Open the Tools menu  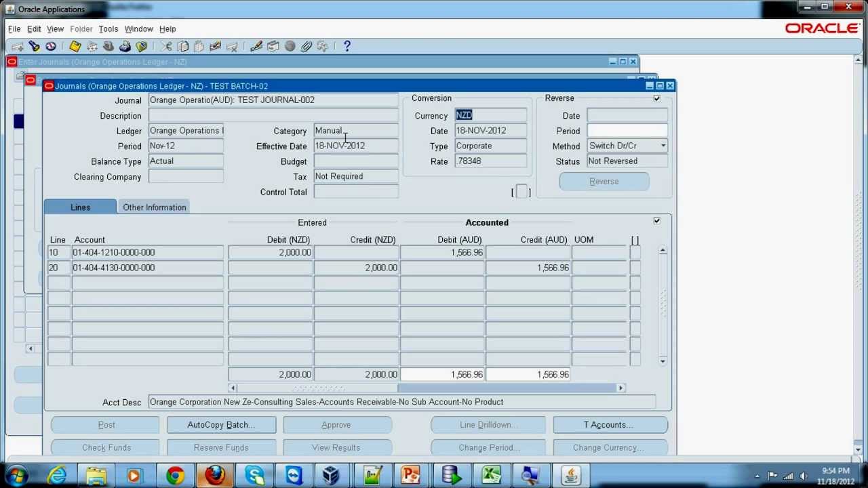108,29
